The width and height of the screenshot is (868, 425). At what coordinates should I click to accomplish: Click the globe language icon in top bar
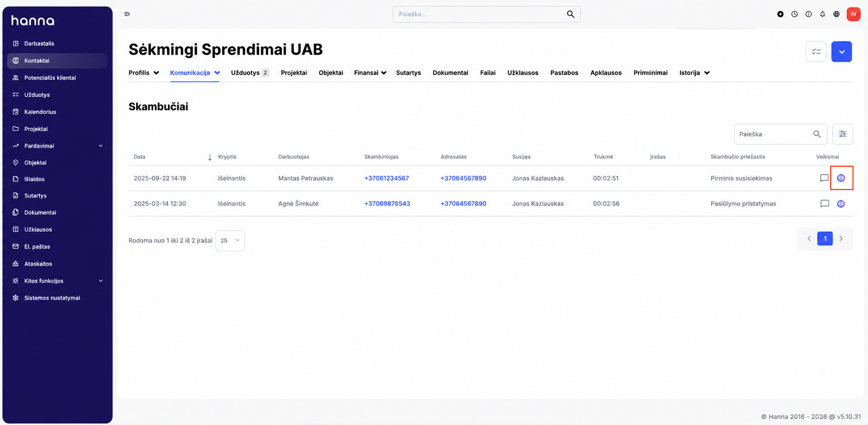coord(837,14)
